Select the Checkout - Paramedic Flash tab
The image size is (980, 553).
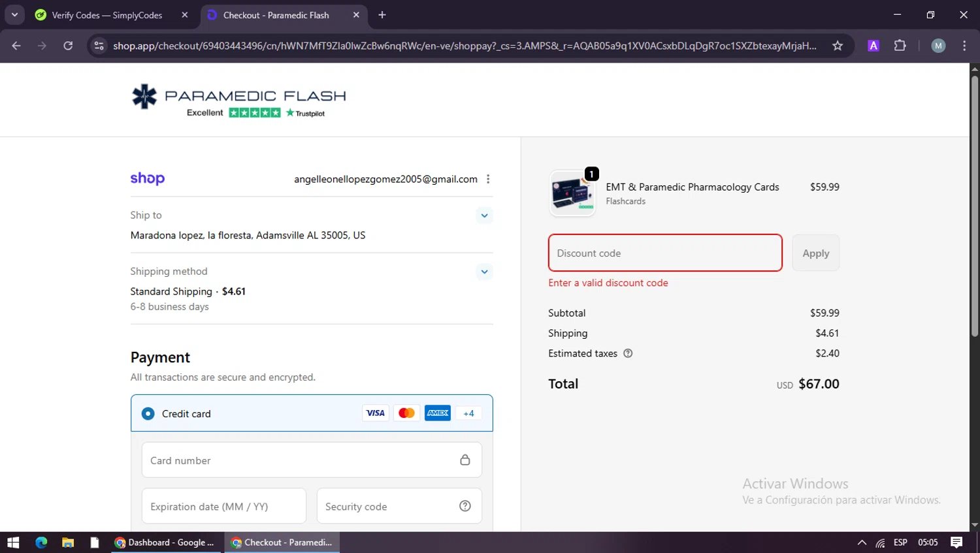click(x=278, y=15)
